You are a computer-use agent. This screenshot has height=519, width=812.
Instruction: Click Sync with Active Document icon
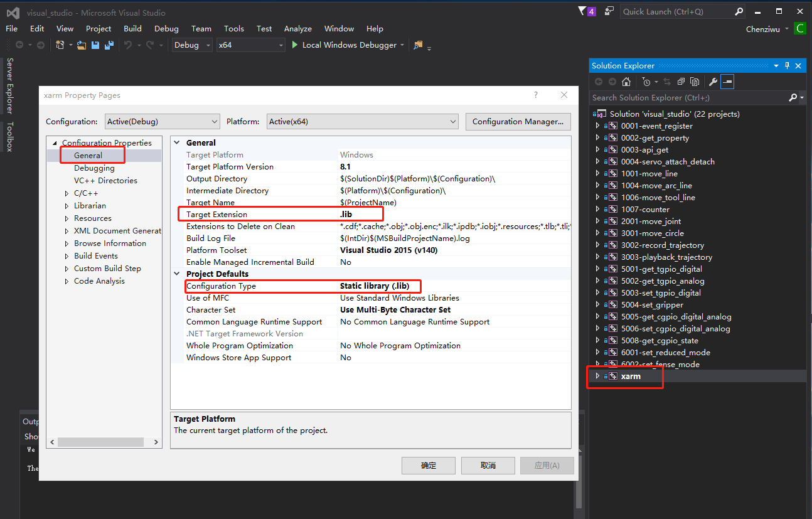tap(666, 82)
